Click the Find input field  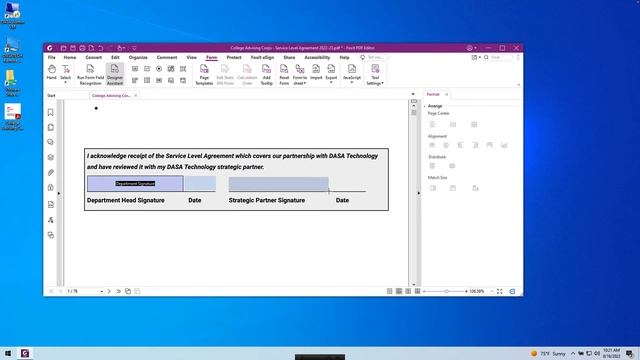pyautogui.click(x=500, y=58)
